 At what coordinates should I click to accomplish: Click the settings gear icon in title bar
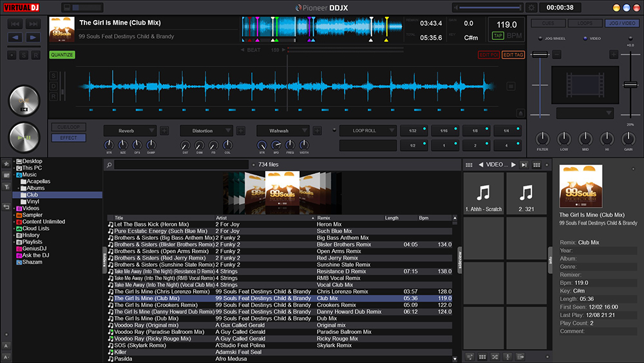pyautogui.click(x=531, y=7)
